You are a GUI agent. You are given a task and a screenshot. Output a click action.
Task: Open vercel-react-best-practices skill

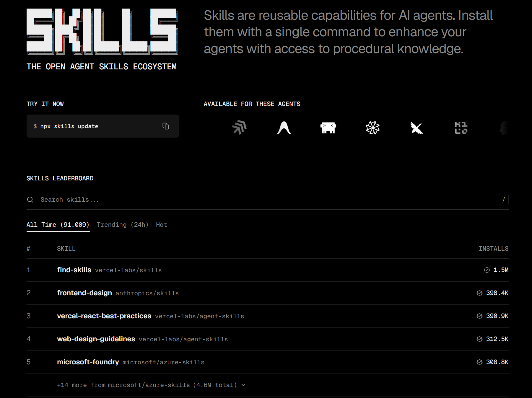point(104,316)
